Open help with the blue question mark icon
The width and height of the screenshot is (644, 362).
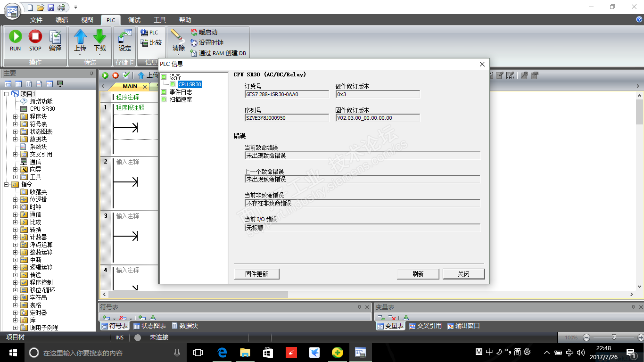(639, 19)
